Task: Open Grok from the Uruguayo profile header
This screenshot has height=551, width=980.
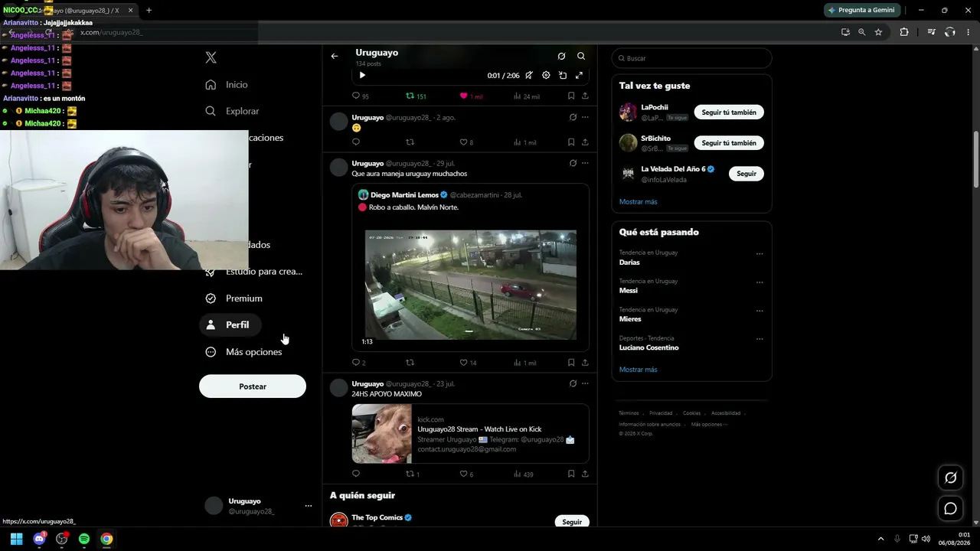Action: (561, 56)
